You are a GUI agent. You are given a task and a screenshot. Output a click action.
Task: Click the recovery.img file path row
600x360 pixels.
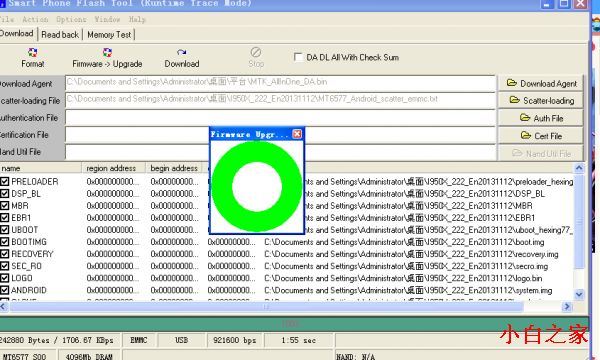coord(411,254)
